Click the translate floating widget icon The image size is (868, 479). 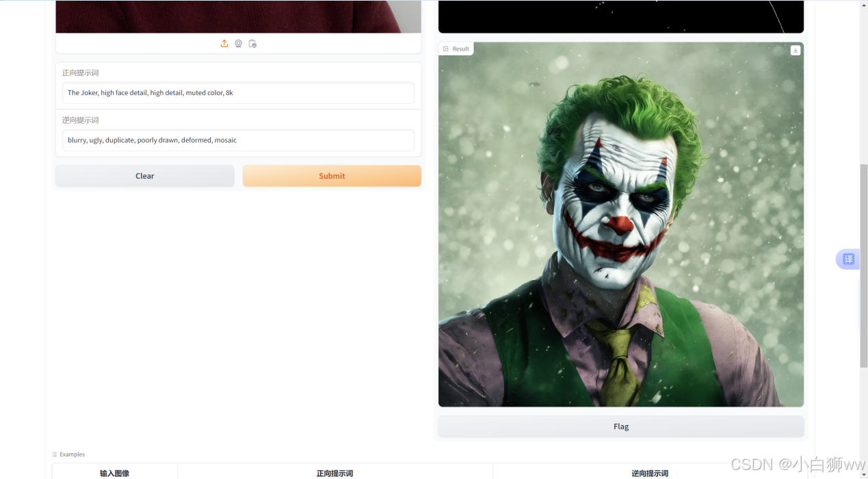(x=848, y=259)
